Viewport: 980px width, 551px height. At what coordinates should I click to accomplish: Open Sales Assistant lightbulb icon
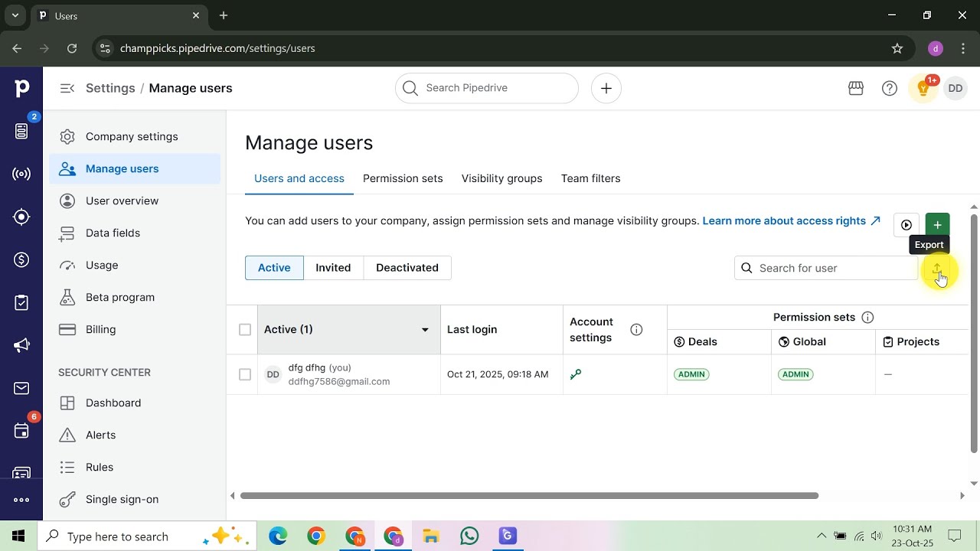pyautogui.click(x=923, y=88)
